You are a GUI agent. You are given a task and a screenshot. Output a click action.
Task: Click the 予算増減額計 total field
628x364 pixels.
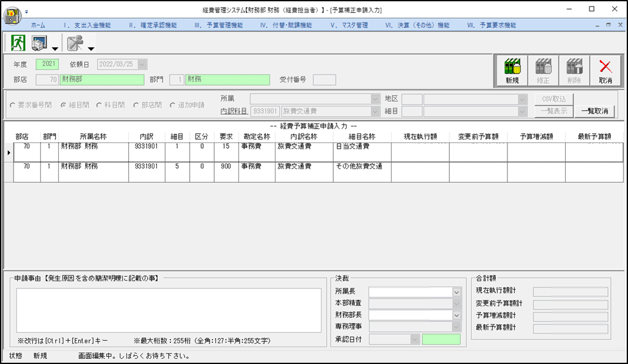[570, 317]
